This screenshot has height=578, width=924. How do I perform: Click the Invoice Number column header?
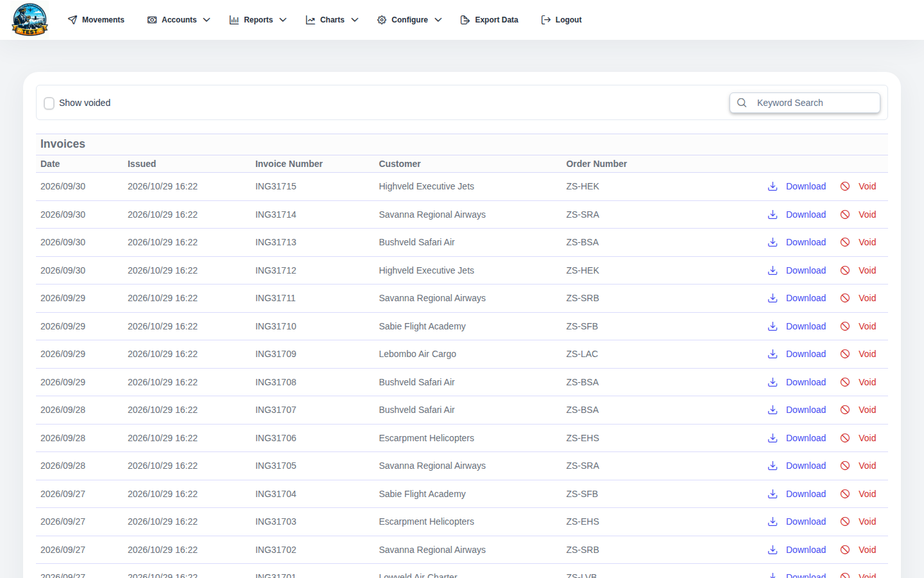(x=289, y=164)
